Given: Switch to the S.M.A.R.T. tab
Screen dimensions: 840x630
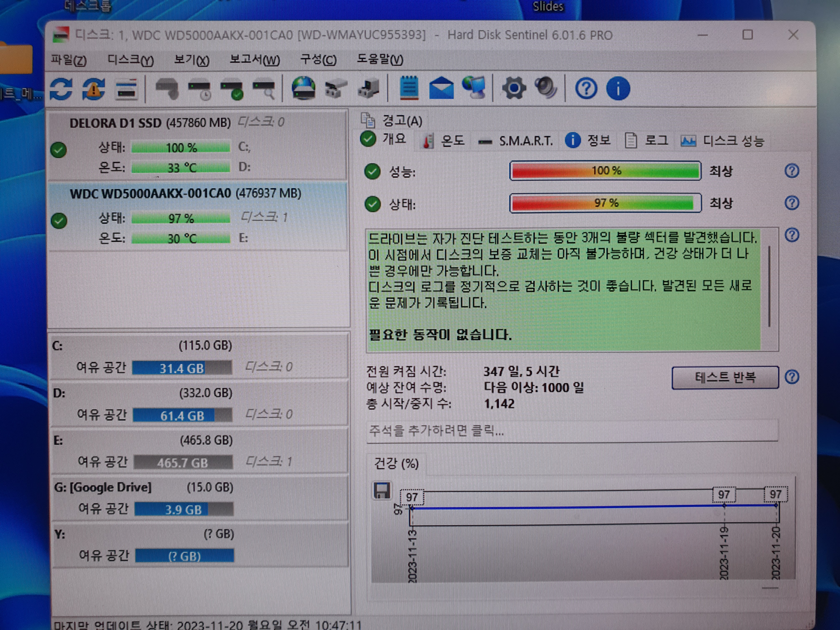Looking at the screenshot, I should [x=515, y=141].
